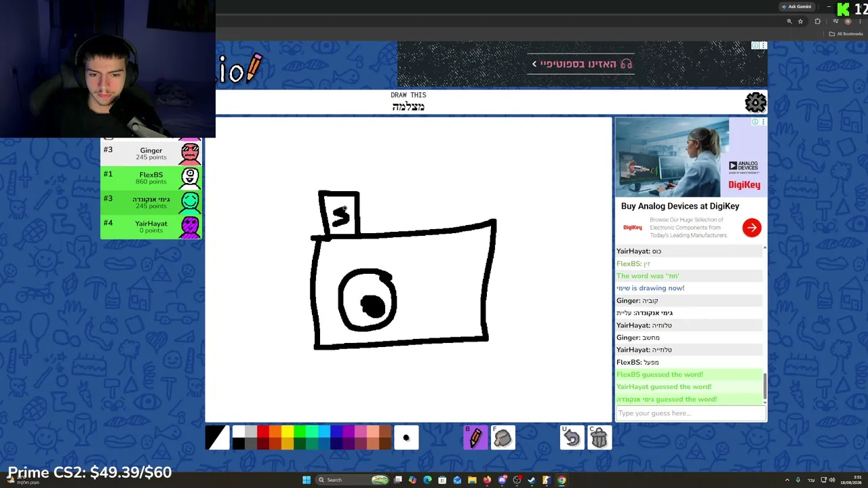This screenshot has width=868, height=488.
Task: Show hidden system tray icons
Action: [x=787, y=480]
